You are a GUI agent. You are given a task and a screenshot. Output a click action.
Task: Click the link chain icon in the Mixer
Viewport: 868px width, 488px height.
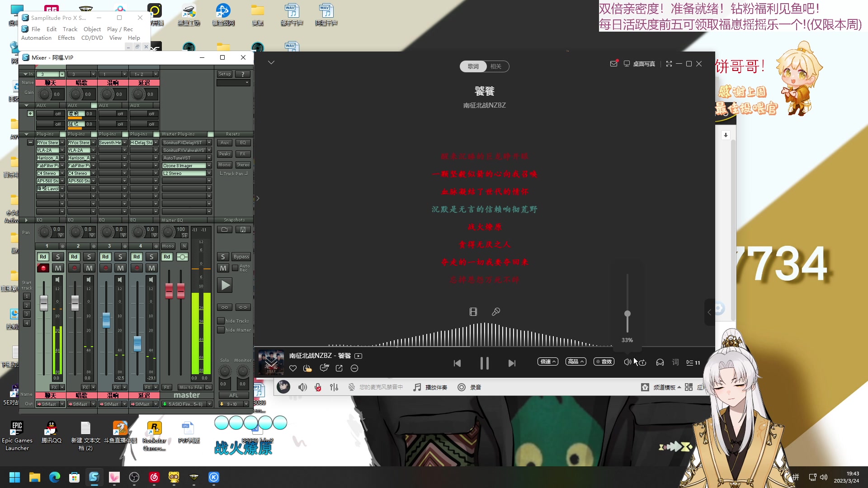[x=225, y=307]
